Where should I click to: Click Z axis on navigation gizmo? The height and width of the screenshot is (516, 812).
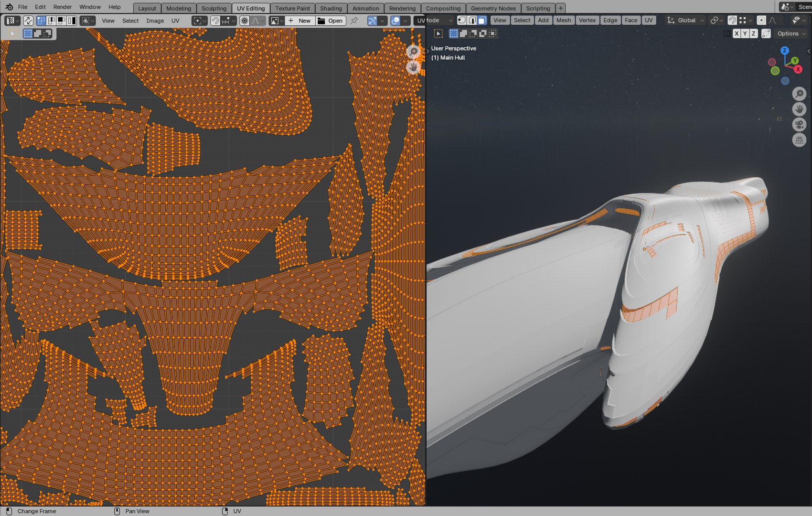pos(784,50)
